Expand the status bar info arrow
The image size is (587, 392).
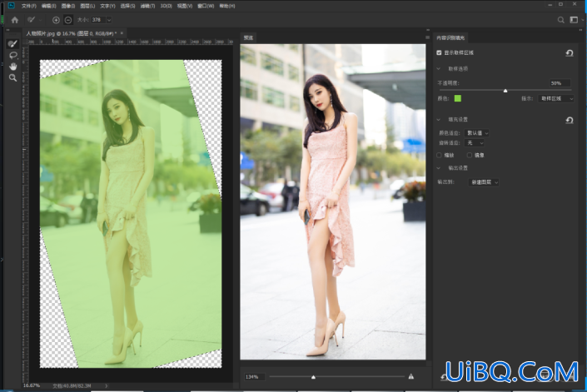click(x=107, y=385)
